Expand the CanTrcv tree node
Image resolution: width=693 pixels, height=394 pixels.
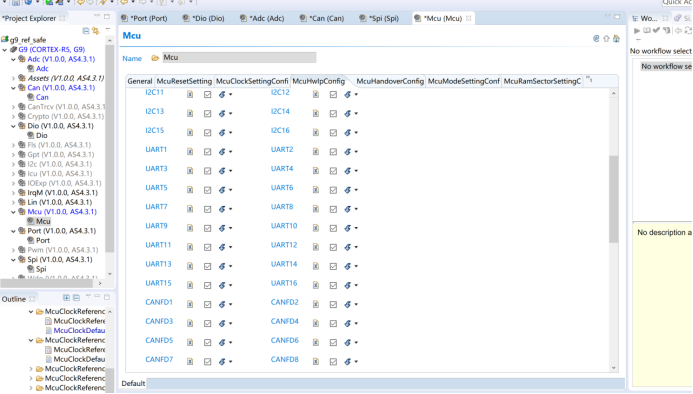click(x=13, y=107)
